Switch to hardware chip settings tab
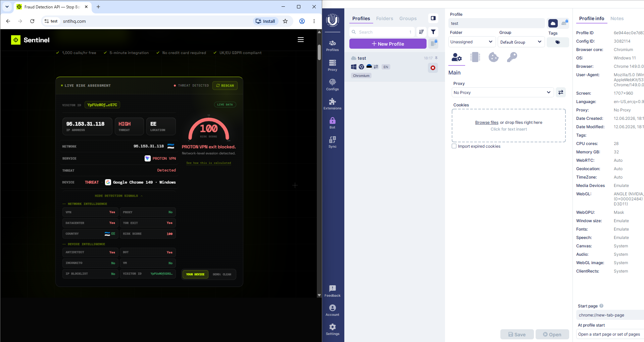 pos(475,57)
